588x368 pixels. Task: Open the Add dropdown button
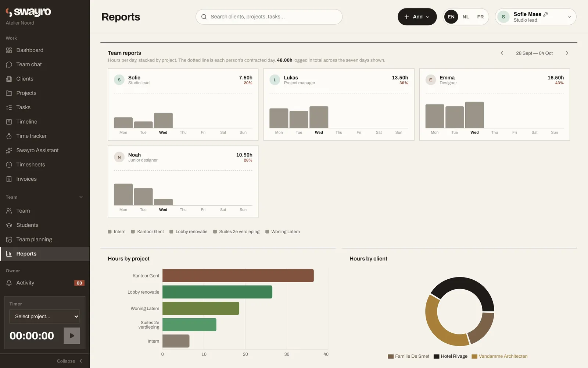[417, 17]
